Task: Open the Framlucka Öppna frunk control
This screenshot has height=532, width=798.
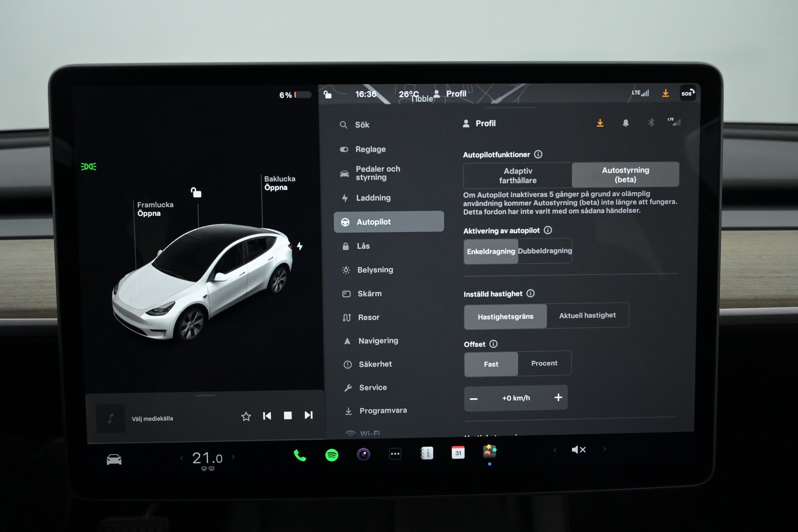Action: click(155, 209)
